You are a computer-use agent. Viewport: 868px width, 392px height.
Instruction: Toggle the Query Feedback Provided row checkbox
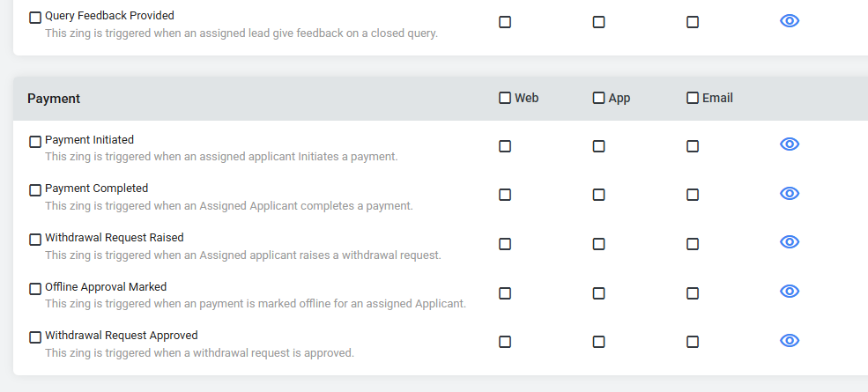[35, 18]
